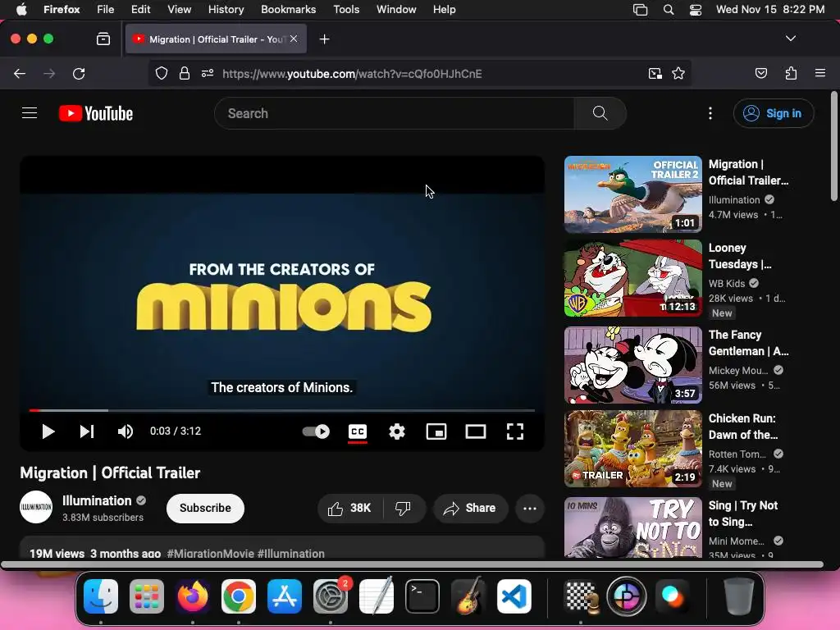Subscribe to the Illumination channel
Image resolution: width=840 pixels, height=630 pixels.
tap(205, 508)
